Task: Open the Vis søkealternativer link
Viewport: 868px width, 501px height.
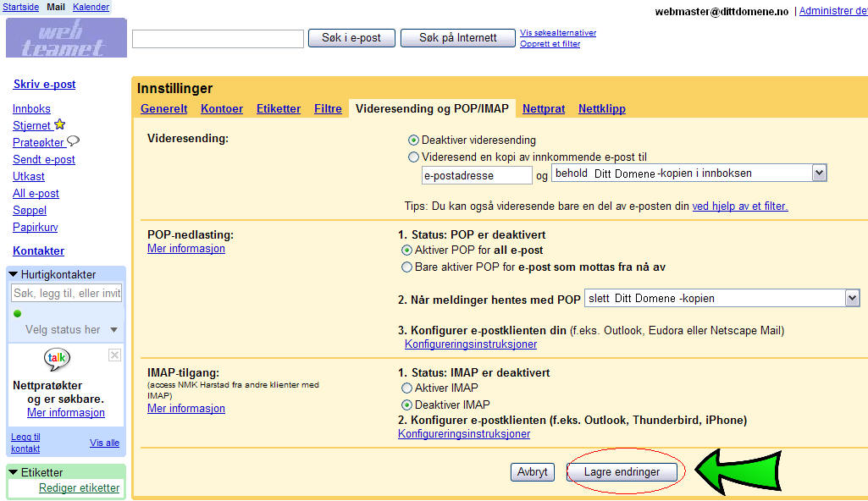Action: 558,33
